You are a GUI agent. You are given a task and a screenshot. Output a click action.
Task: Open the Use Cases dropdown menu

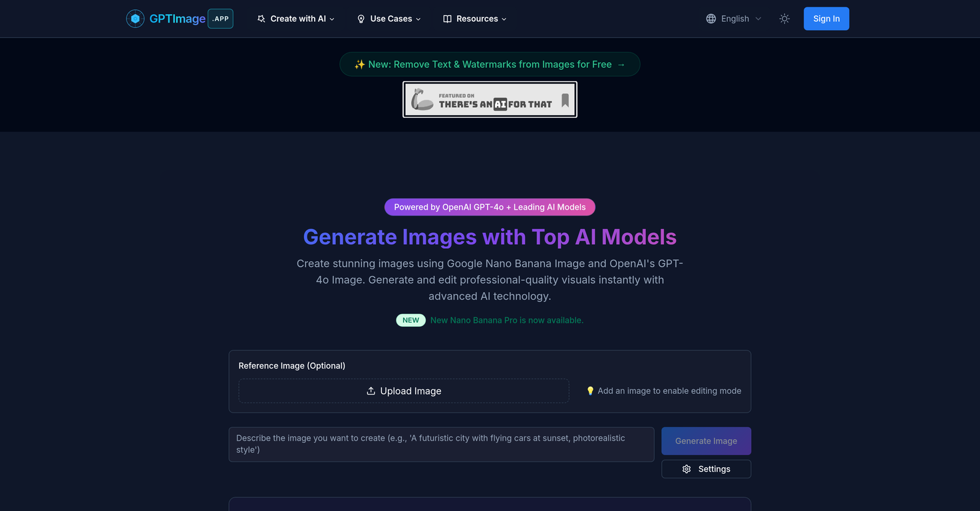tap(389, 19)
